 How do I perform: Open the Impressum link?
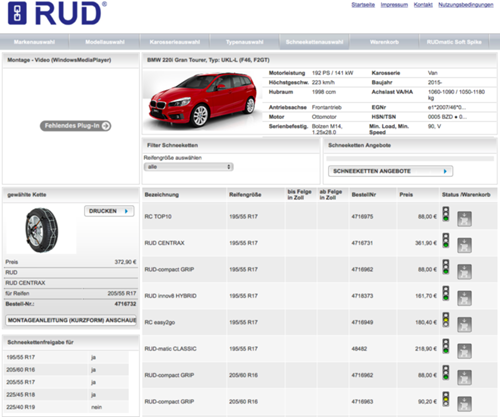coord(394,5)
